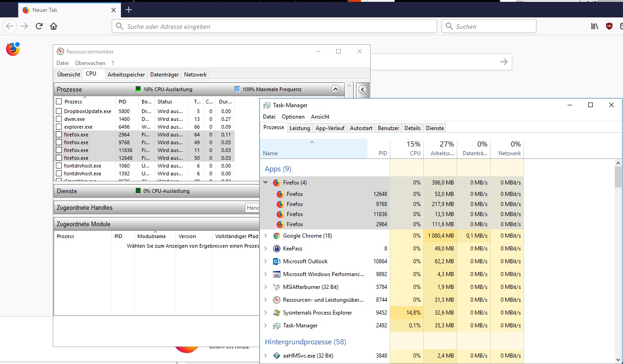Expand KeePass process entry

pos(266,249)
